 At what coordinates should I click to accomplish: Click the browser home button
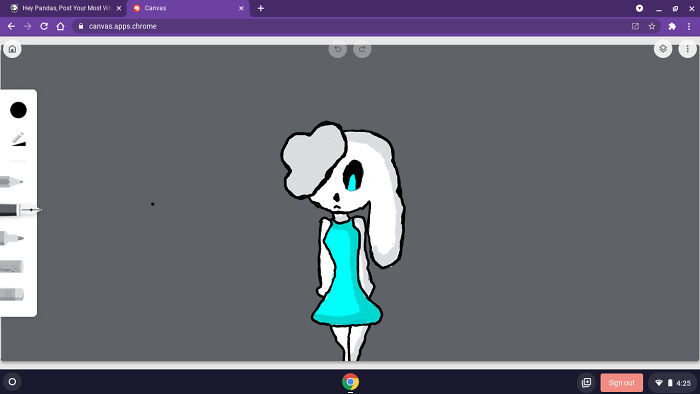pyautogui.click(x=60, y=26)
